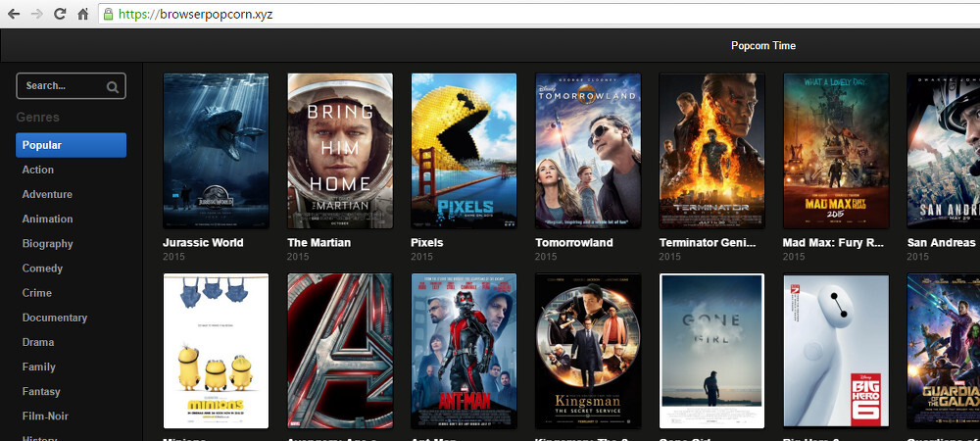
Task: Open the Tomorrowland poster
Action: (588, 151)
